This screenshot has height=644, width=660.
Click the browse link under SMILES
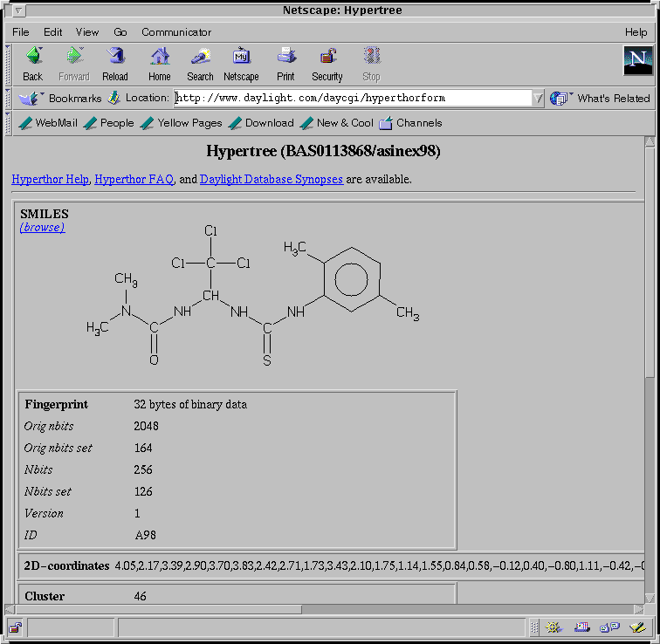(42, 227)
